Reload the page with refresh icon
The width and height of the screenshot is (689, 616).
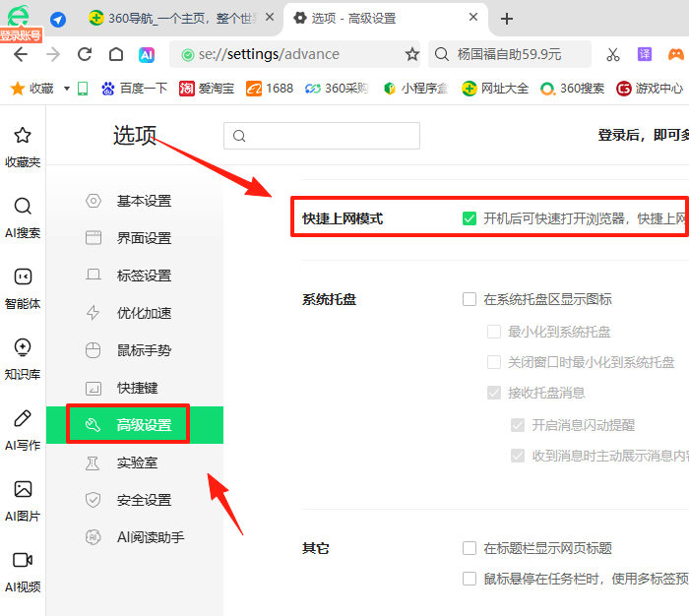(x=85, y=54)
